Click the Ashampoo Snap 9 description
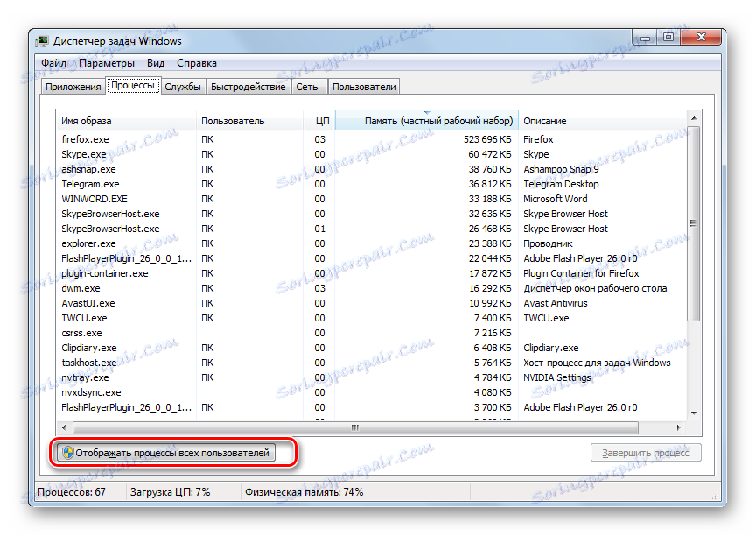This screenshot has width=756, height=536. [x=561, y=169]
